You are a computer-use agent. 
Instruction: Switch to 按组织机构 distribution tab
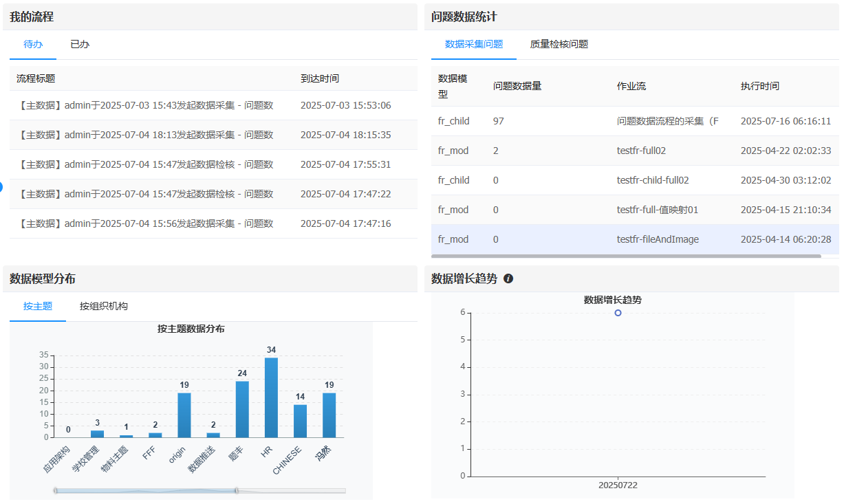pyautogui.click(x=104, y=307)
